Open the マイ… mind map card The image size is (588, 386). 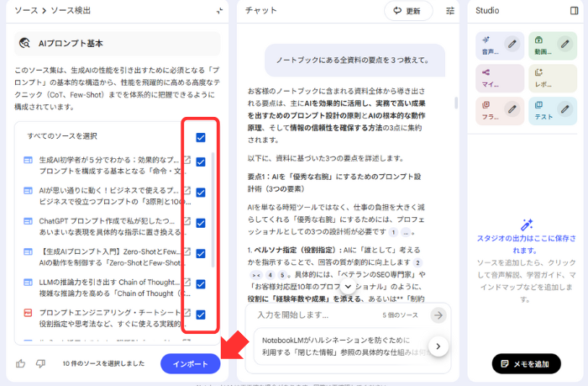coord(500,78)
